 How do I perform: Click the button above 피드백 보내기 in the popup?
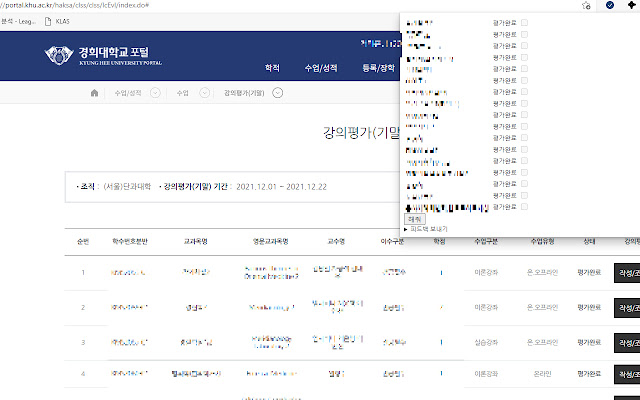click(x=415, y=219)
